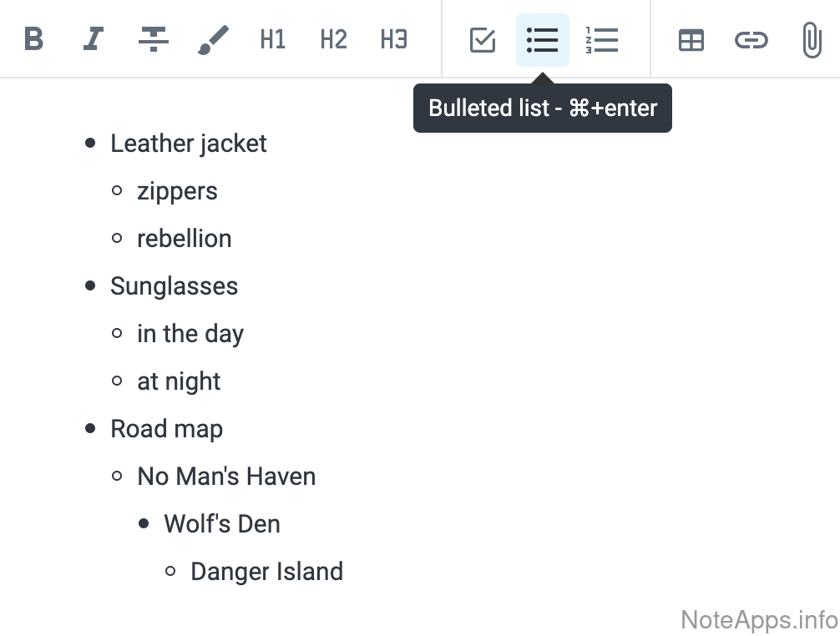The height and width of the screenshot is (636, 840).
Task: Attach a file with the paperclip
Action: coord(812,39)
